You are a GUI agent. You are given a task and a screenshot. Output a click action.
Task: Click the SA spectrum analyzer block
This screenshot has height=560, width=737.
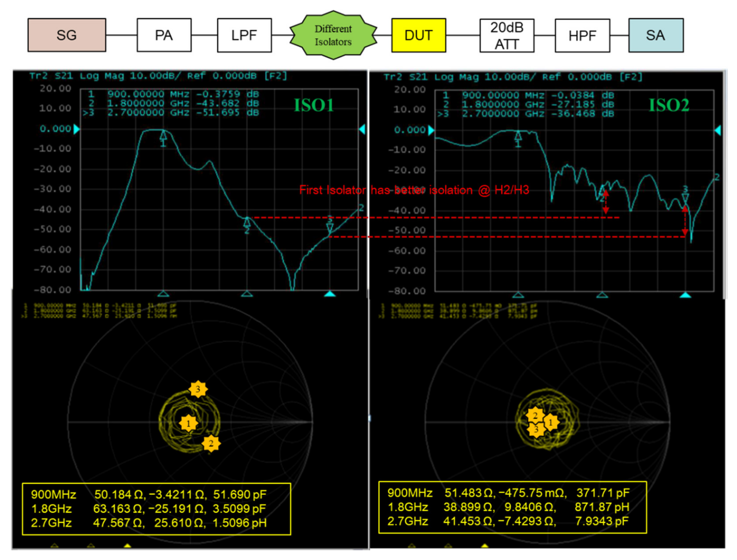click(656, 35)
